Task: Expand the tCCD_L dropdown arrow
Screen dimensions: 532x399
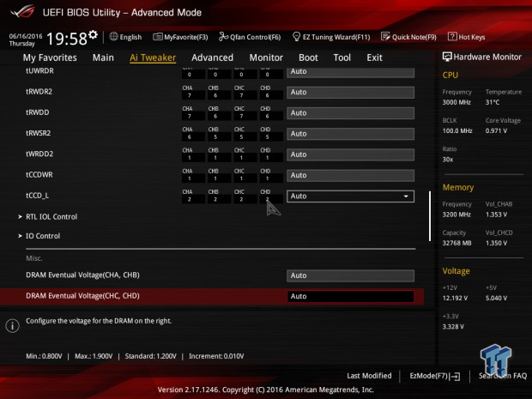Action: (406, 196)
